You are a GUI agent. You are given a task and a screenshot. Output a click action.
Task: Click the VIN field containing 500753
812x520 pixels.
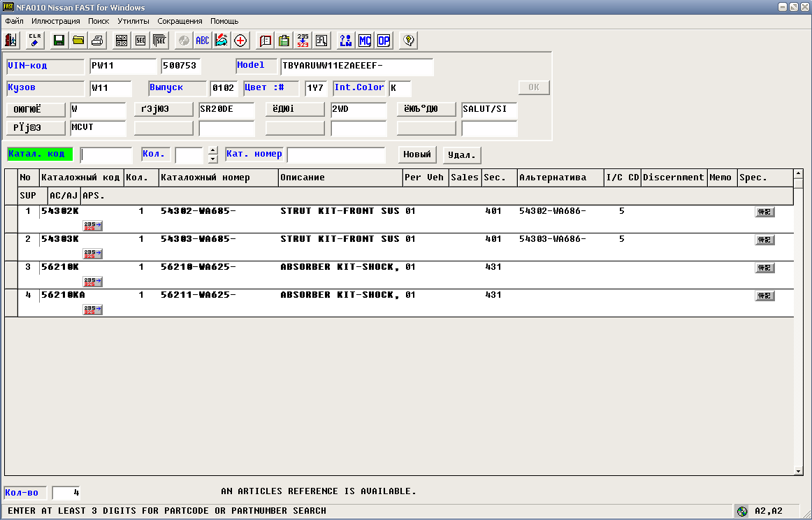[181, 66]
